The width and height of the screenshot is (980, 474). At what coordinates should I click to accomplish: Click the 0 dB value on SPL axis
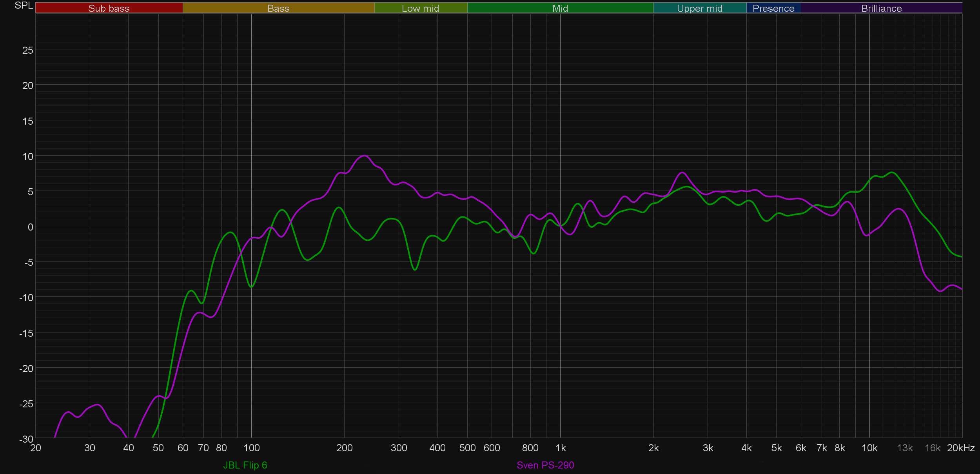click(30, 227)
